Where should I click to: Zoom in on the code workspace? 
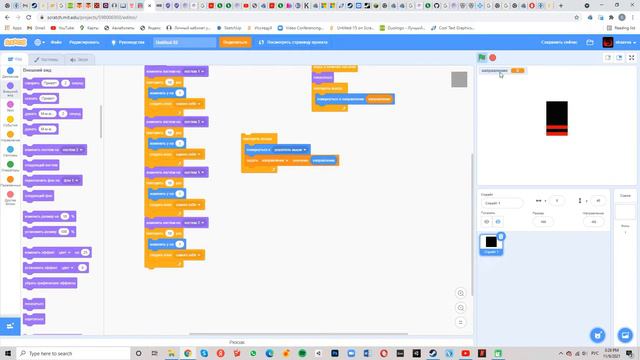click(x=460, y=293)
